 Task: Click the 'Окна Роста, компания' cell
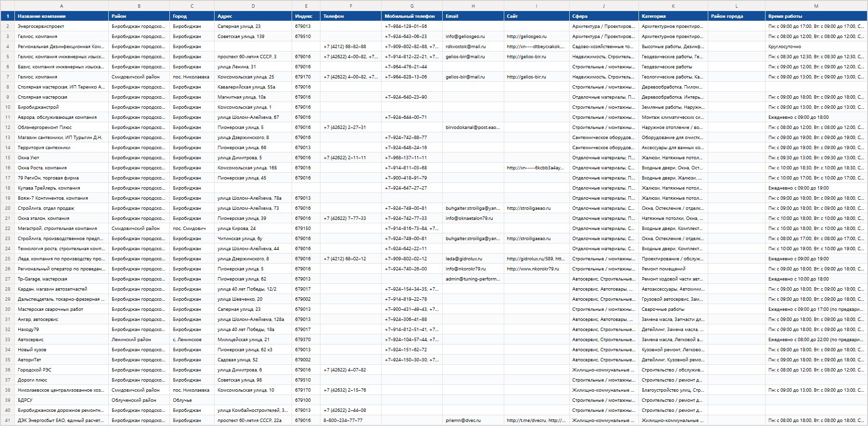pyautogui.click(x=62, y=168)
